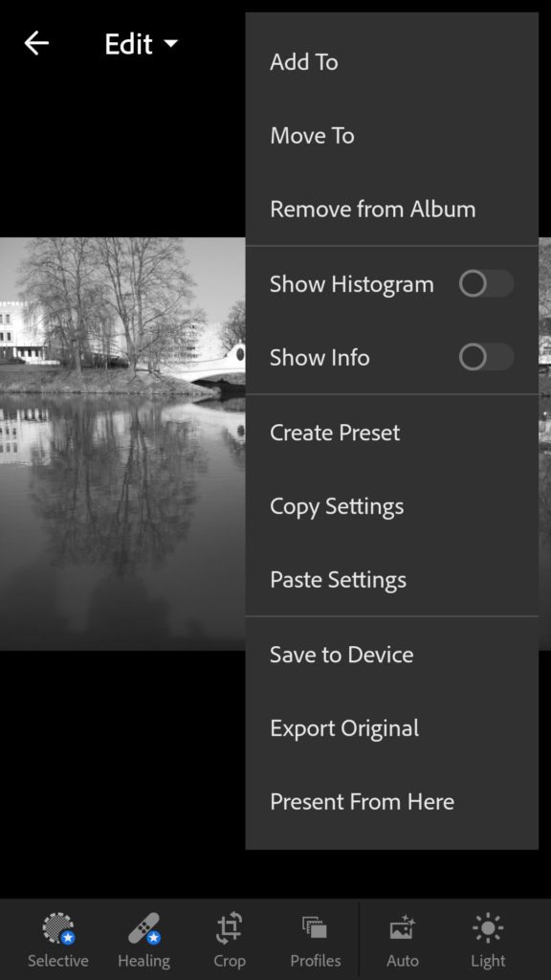Turn on the Show Info switch
This screenshot has width=551, height=980.
pos(487,358)
